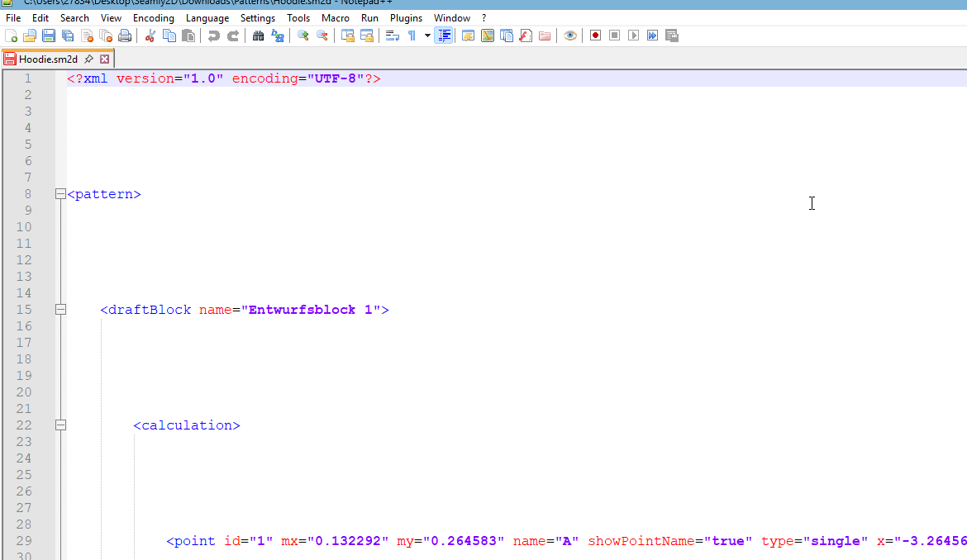Toggle the indent guide button
Image resolution: width=967 pixels, height=560 pixels.
[x=444, y=36]
